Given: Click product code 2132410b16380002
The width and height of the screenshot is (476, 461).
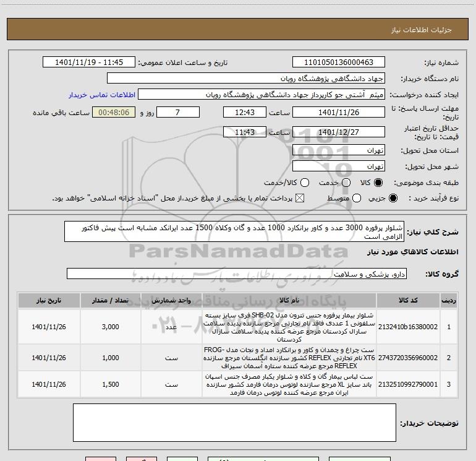Looking at the screenshot, I should coord(408,327).
